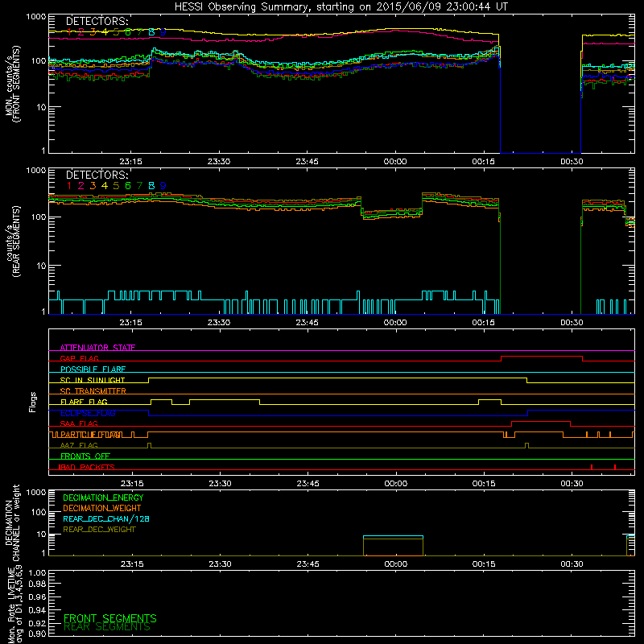Click the 'DECIMATION CHANNEL or weight' y-axis title
Viewport: 644px width, 644px height.
12,522
